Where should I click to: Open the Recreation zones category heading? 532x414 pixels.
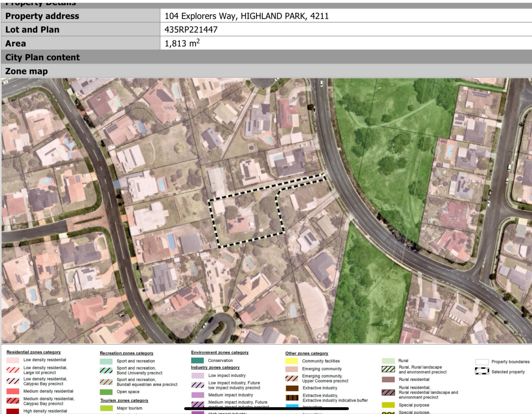(x=126, y=353)
